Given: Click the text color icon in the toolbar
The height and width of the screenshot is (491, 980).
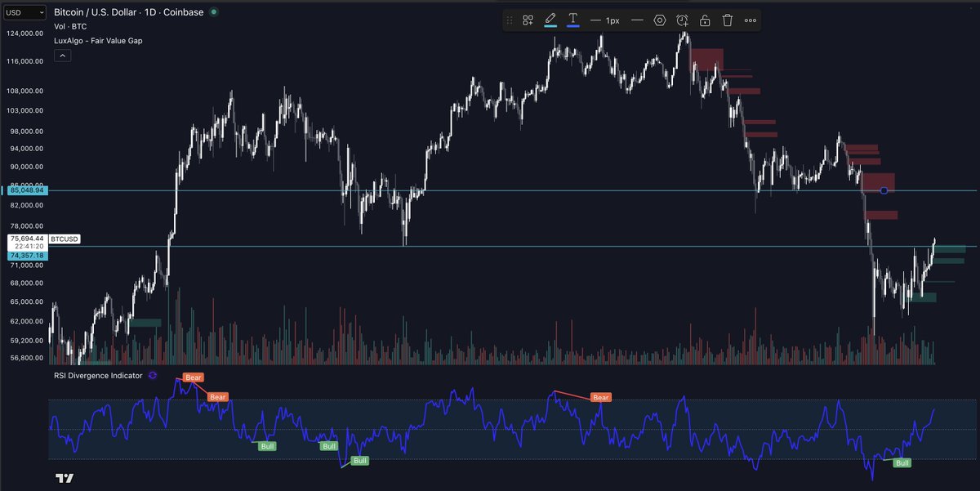Looking at the screenshot, I should (x=572, y=20).
